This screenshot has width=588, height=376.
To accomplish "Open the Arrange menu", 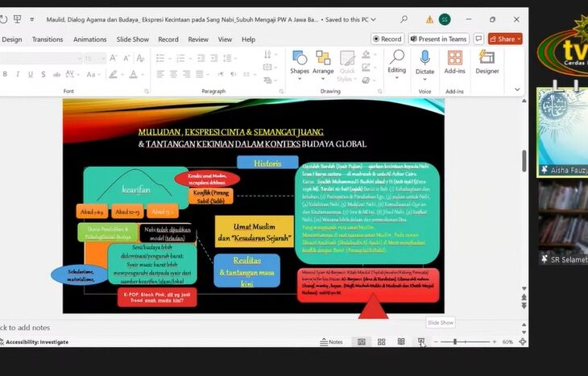I will click(323, 65).
